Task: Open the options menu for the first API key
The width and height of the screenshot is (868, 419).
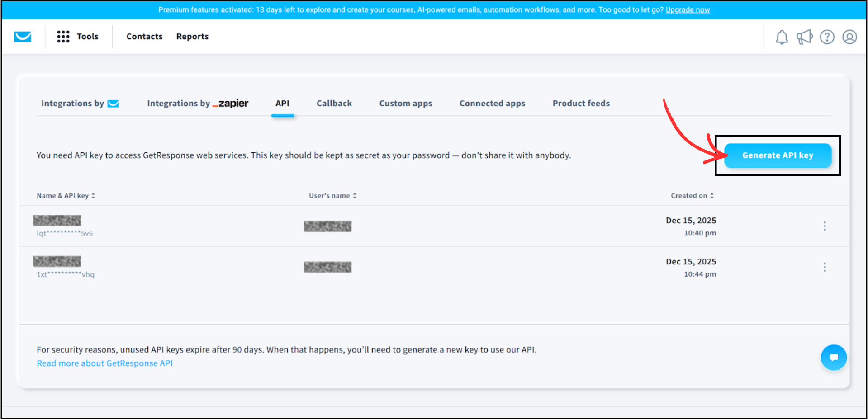Action: pos(825,226)
